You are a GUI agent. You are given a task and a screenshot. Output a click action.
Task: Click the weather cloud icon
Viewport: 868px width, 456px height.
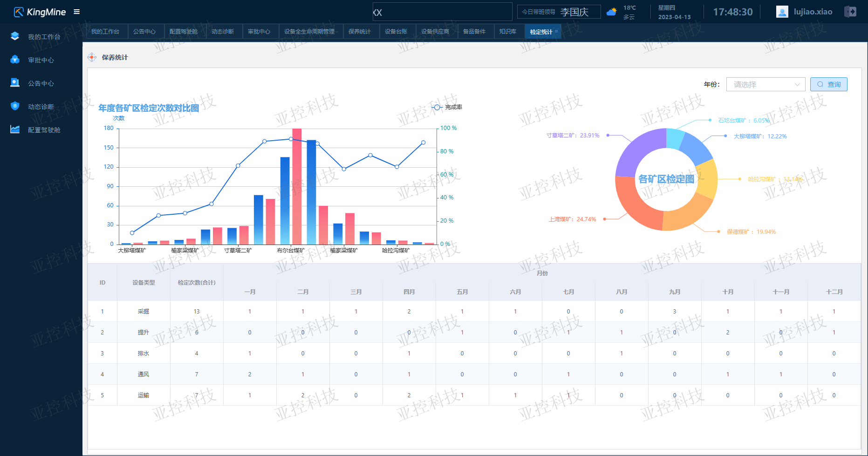612,12
